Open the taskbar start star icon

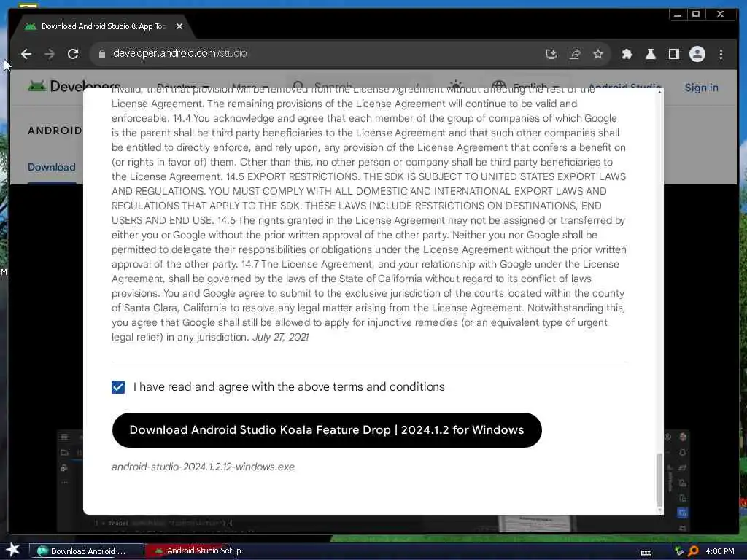[13, 551]
